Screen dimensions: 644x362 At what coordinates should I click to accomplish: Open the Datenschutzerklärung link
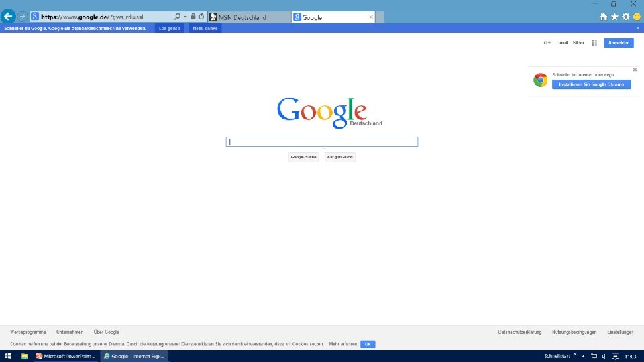[x=519, y=332]
